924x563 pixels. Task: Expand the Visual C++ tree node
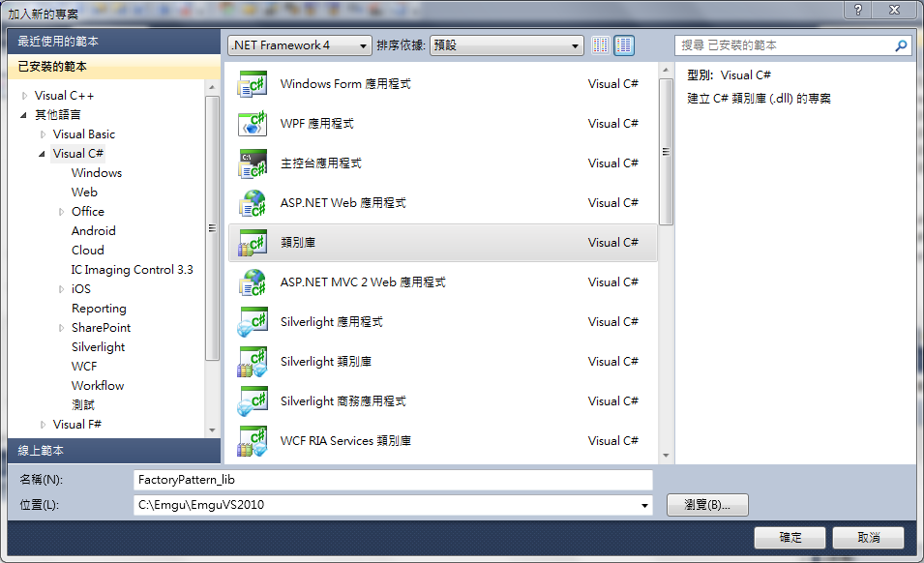pos(24,96)
